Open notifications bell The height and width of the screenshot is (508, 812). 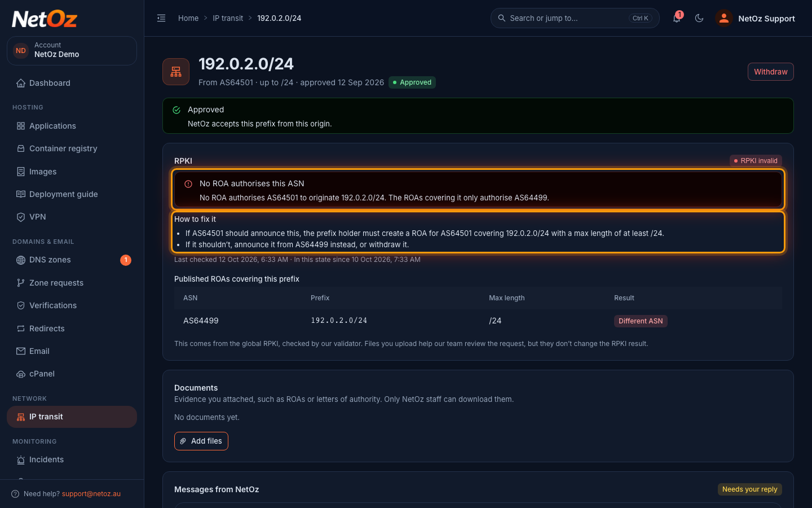[677, 18]
